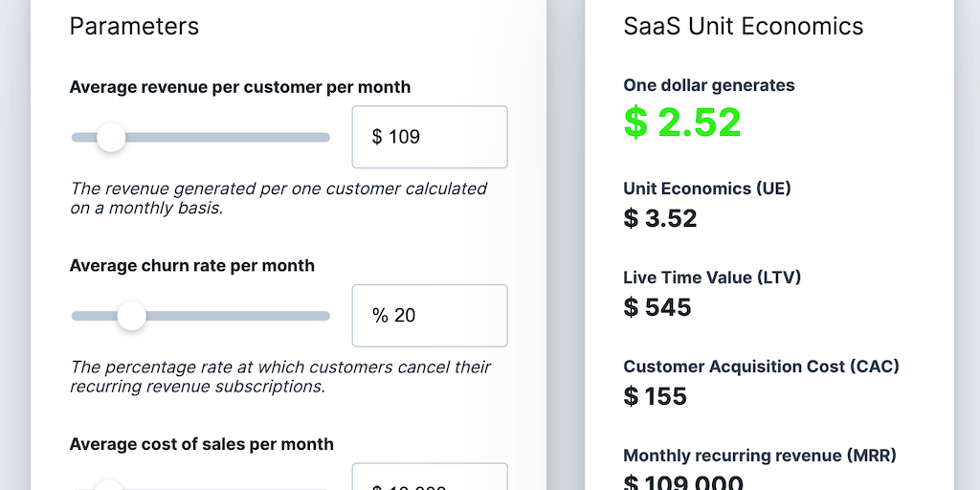
Task: Click the LTV value $ 545
Action: [657, 307]
